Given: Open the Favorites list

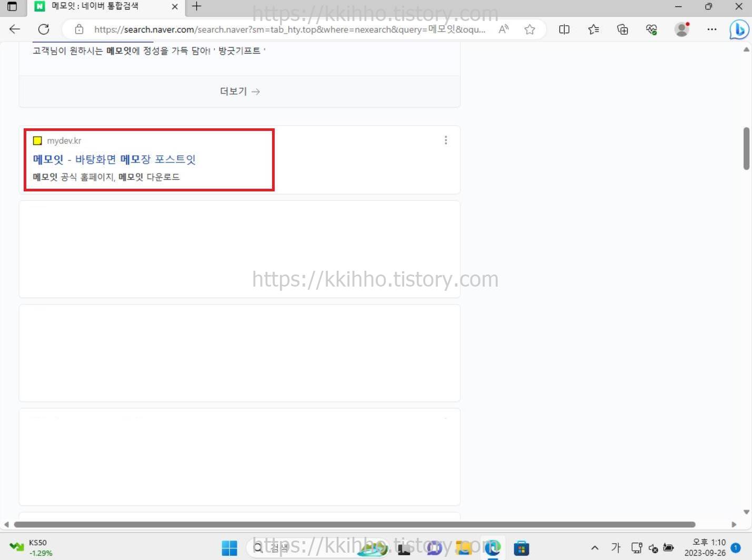Looking at the screenshot, I should tap(594, 29).
